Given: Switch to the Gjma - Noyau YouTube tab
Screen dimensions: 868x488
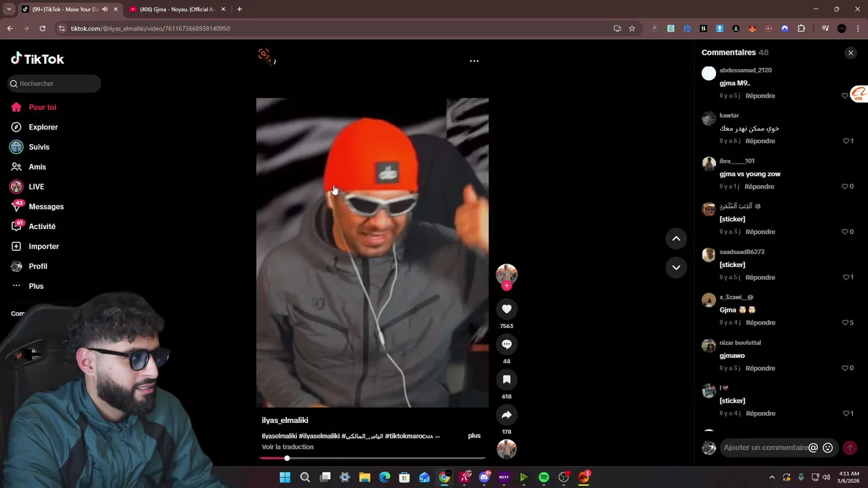Looking at the screenshot, I should [x=178, y=9].
